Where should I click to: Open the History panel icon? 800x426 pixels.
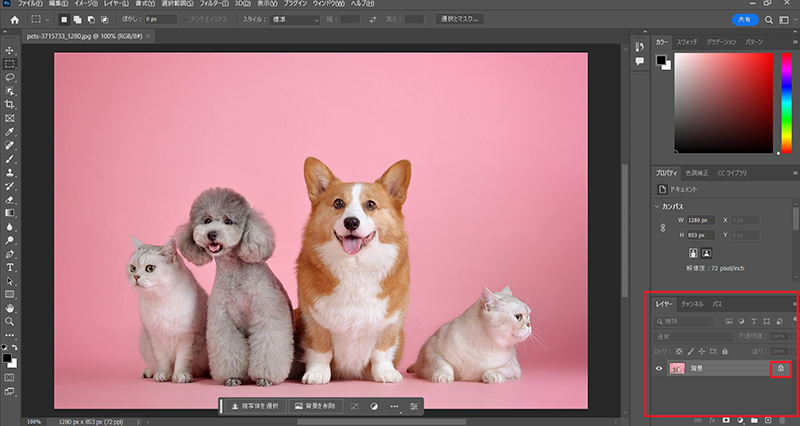pyautogui.click(x=639, y=47)
